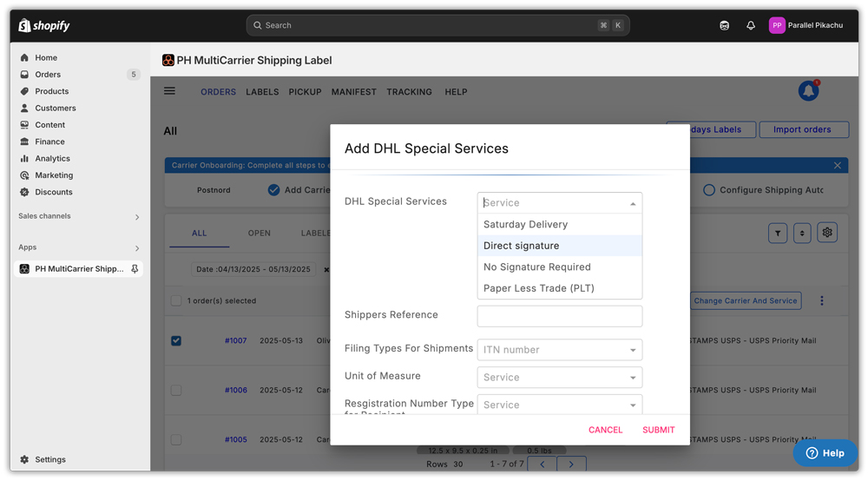Open the Discounts section
The width and height of the screenshot is (868, 481).
click(x=54, y=192)
